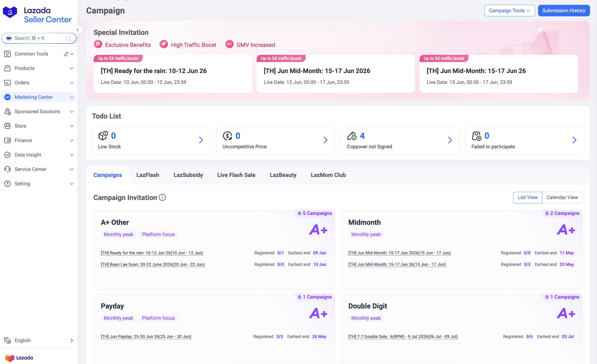Viewport: 597px width, 364px height.
Task: Open Jun Mid-Month 15-17 Jun 26 list link
Action: 397,264
